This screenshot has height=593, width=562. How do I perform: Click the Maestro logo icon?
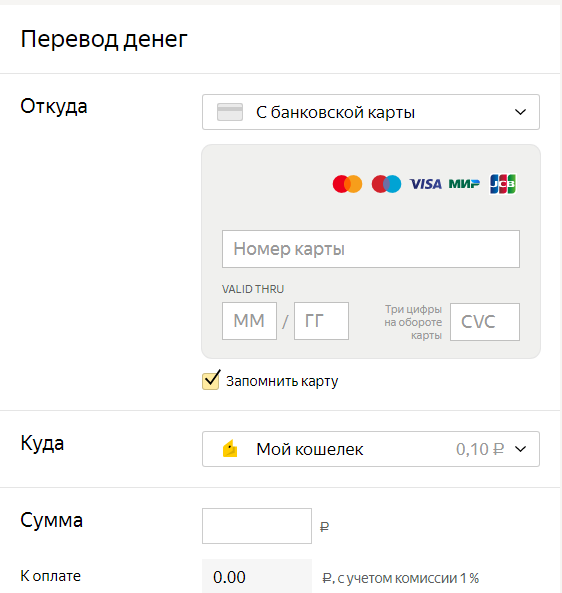point(386,184)
